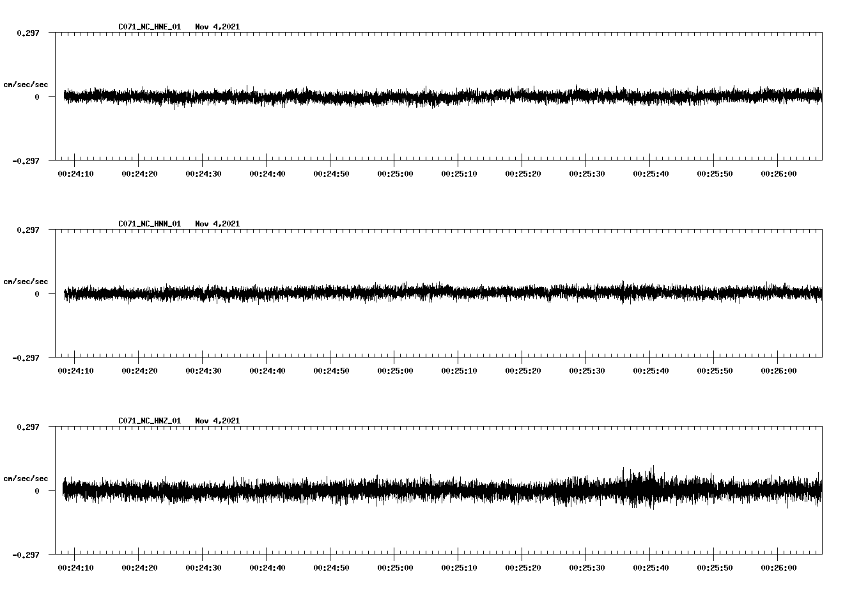Click the 00:24:50 time label under the HNZ plot
Screen dimensions: 868x591
[x=331, y=568]
